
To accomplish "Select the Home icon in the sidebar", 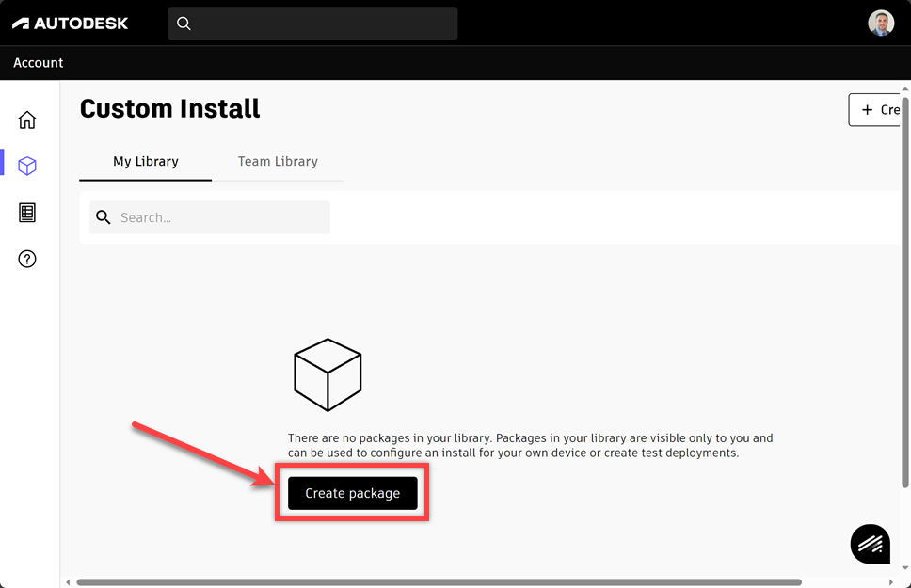I will tap(27, 119).
